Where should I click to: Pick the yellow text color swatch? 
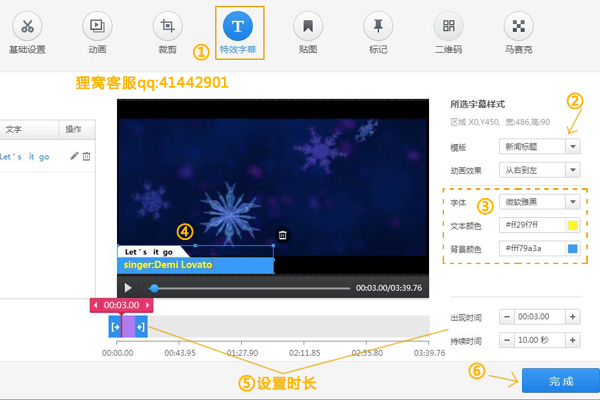click(x=572, y=225)
